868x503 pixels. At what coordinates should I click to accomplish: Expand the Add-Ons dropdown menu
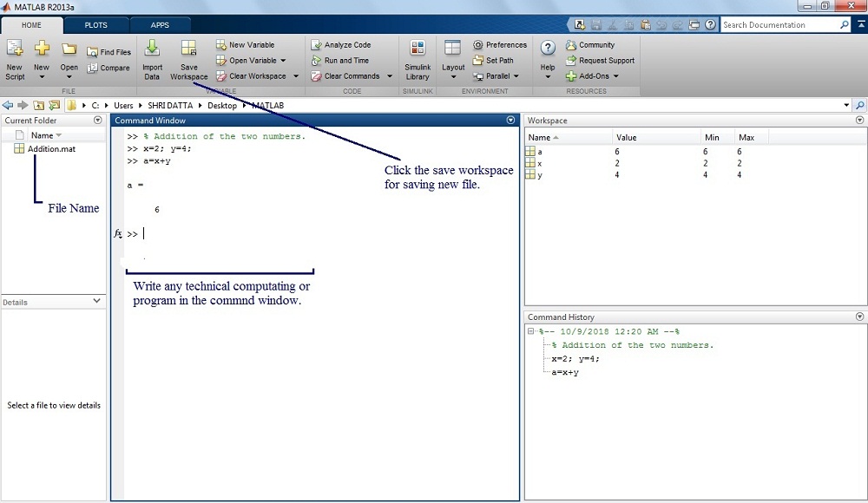[616, 76]
